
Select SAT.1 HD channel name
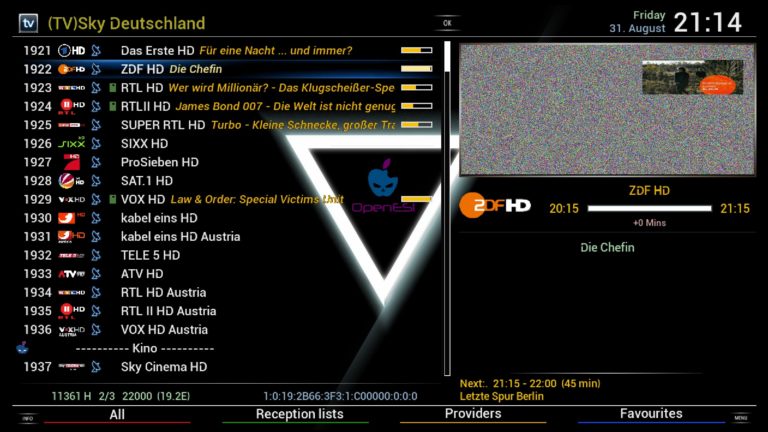click(147, 181)
